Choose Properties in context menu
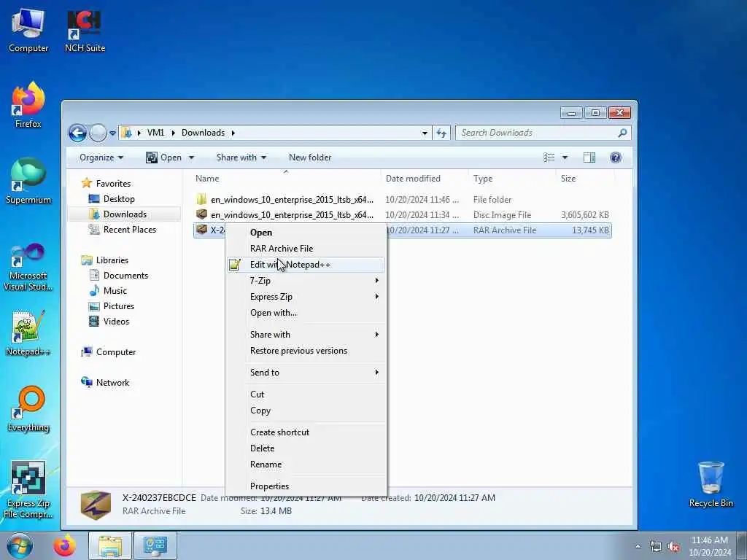This screenshot has height=560, width=747. point(306,486)
